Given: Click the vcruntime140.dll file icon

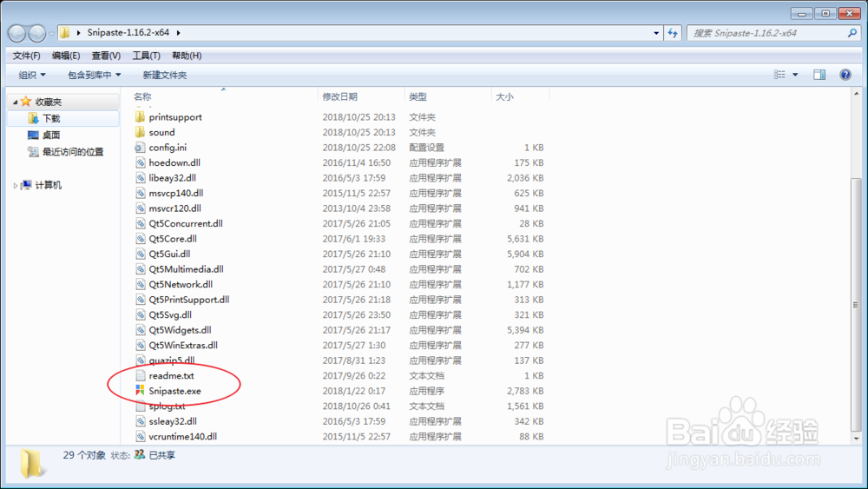Looking at the screenshot, I should coord(140,436).
